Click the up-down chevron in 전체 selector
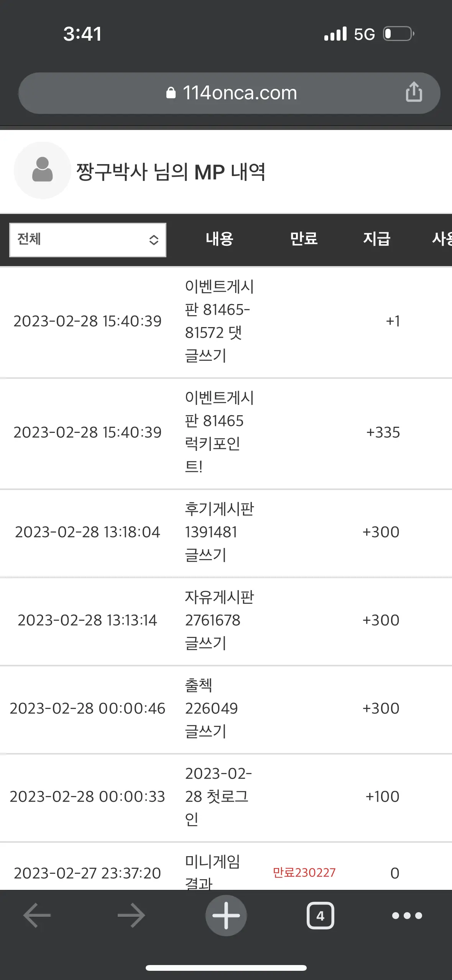Viewport: 452px width, 980px height. pyautogui.click(x=154, y=240)
